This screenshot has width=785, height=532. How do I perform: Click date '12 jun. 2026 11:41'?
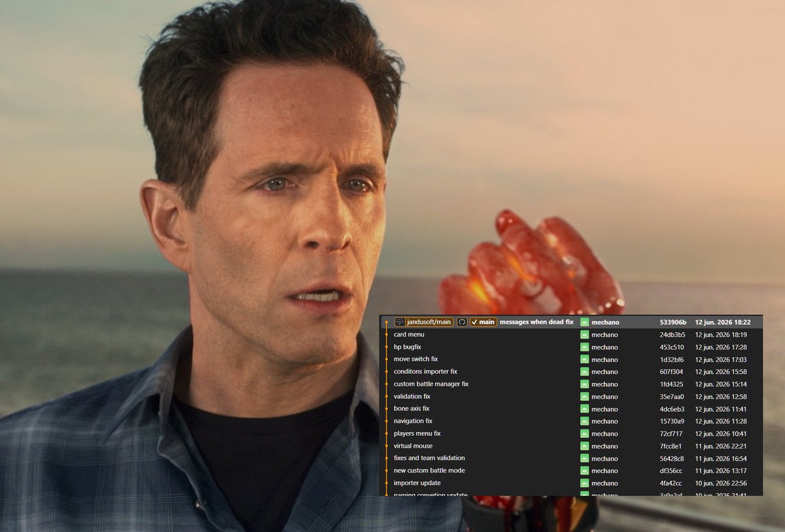point(721,409)
